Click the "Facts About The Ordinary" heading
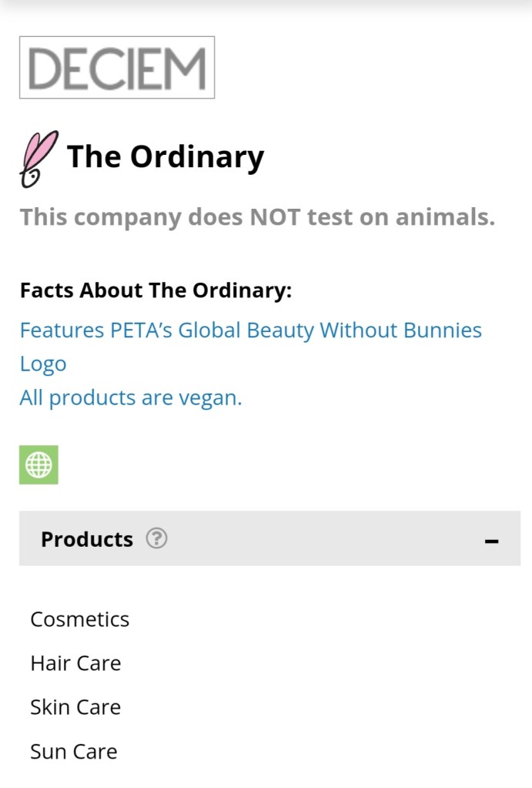532x788 pixels. (156, 290)
